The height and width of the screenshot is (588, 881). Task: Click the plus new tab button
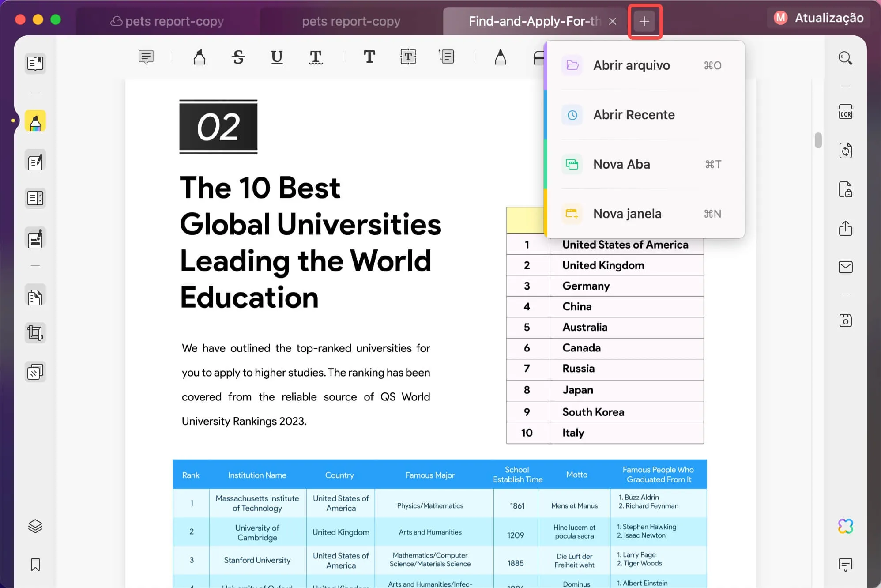pyautogui.click(x=644, y=21)
